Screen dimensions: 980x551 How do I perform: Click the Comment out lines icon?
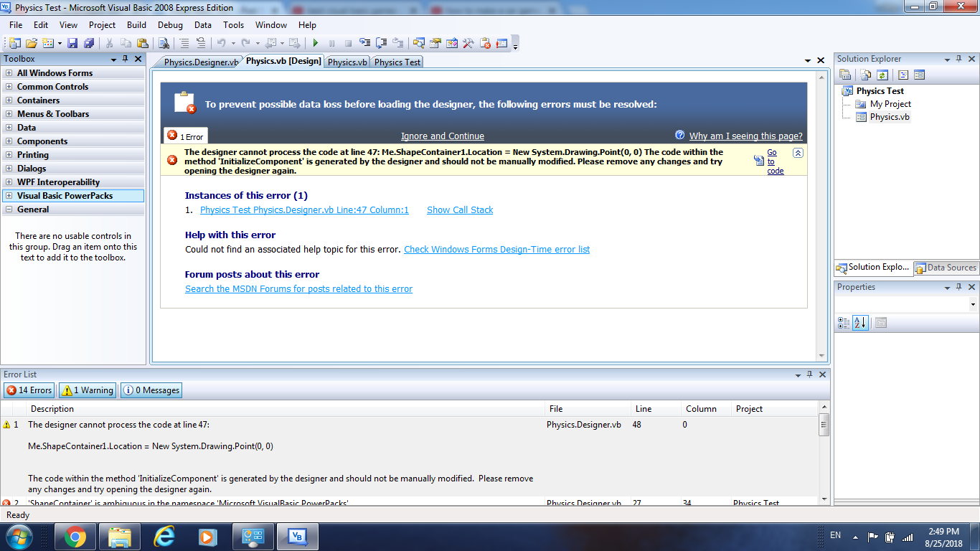coord(184,43)
